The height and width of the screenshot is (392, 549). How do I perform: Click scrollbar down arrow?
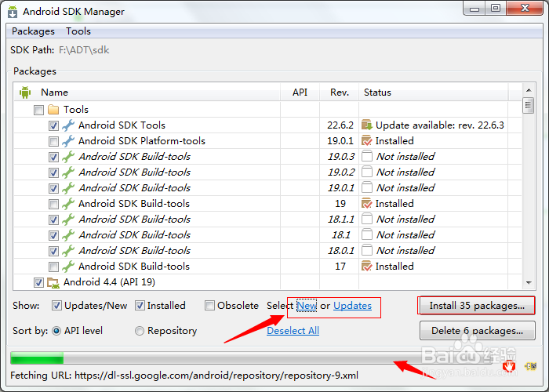529,283
